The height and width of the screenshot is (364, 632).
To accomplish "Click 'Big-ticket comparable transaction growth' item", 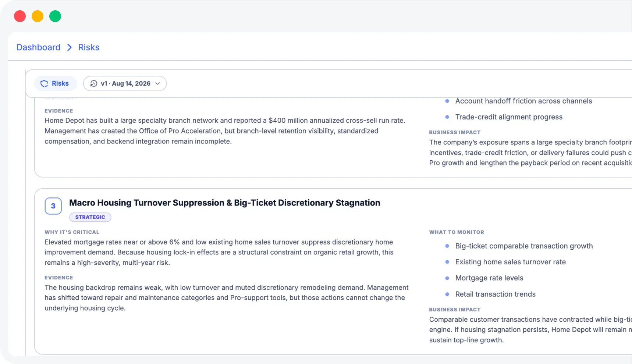I will coord(524,246).
